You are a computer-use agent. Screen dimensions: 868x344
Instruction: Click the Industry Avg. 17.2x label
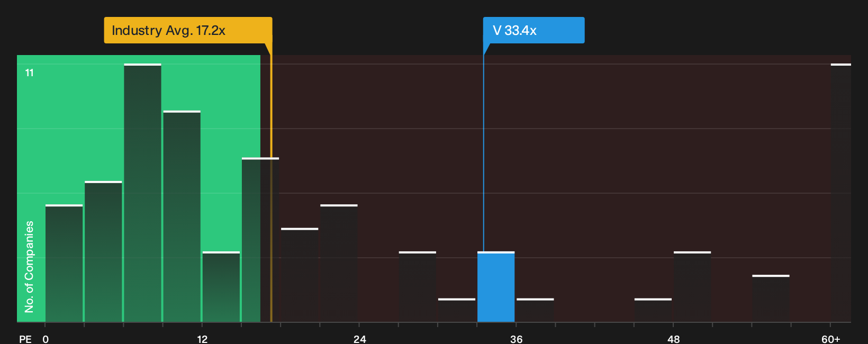tap(188, 30)
